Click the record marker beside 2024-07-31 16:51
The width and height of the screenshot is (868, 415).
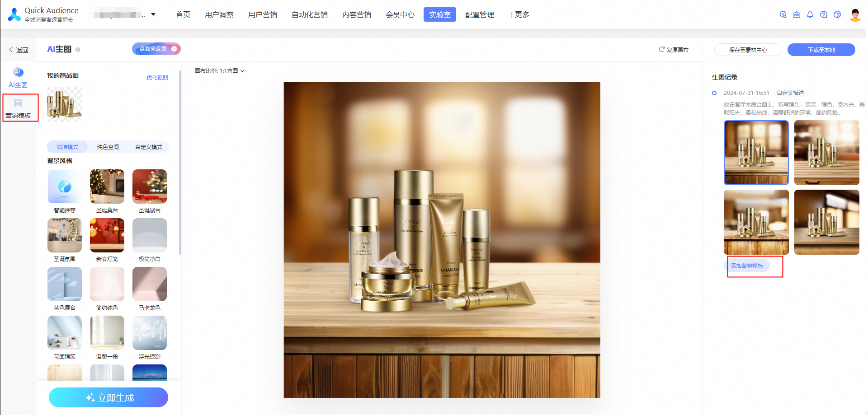point(714,93)
